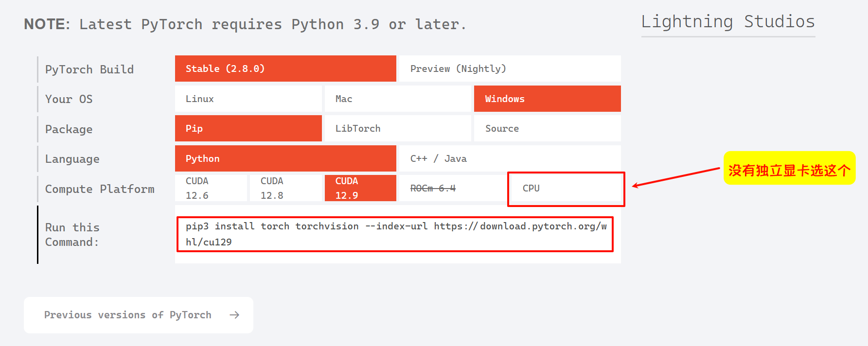Image resolution: width=868 pixels, height=346 pixels.
Task: Select the LibTorch package
Action: 398,128
